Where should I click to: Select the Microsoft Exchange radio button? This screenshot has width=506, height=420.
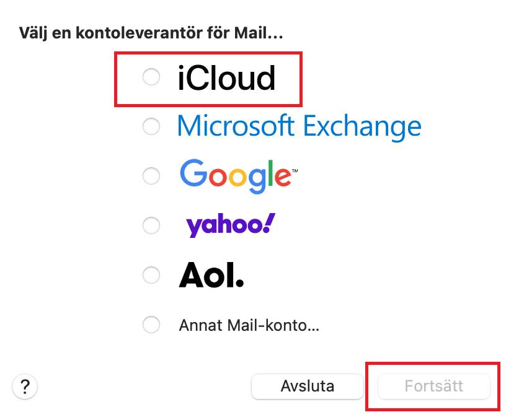pos(151,127)
